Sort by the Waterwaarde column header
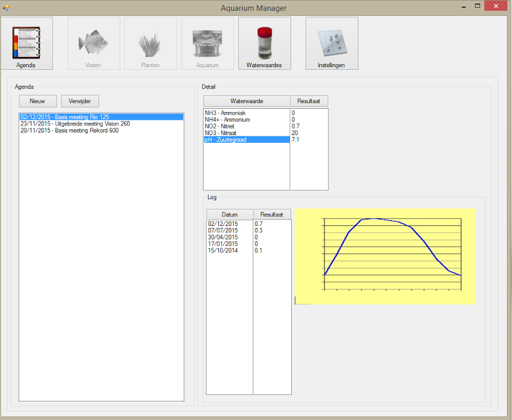The width and height of the screenshot is (512, 420). click(246, 101)
